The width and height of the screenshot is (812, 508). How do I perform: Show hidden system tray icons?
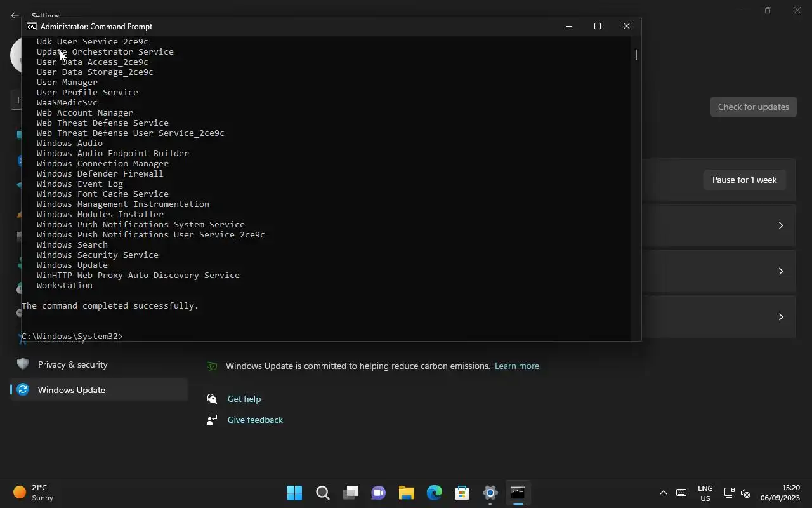(x=663, y=493)
